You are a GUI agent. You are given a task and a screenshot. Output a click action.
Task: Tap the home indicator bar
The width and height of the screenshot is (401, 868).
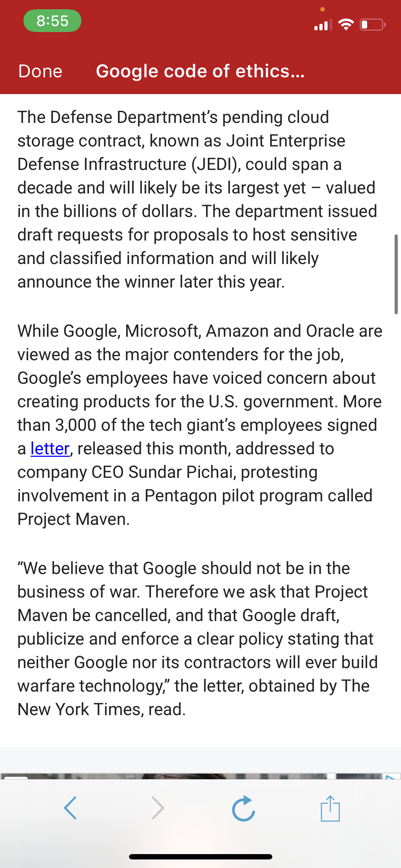(201, 857)
